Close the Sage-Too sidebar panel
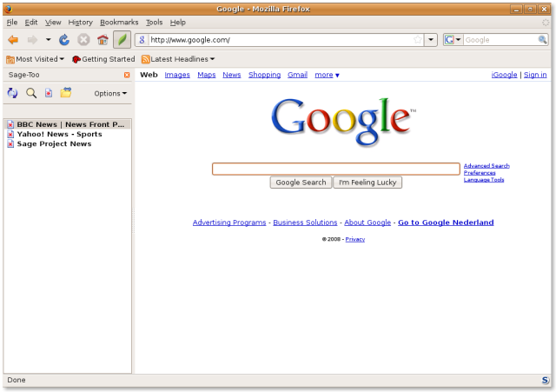 [x=127, y=75]
